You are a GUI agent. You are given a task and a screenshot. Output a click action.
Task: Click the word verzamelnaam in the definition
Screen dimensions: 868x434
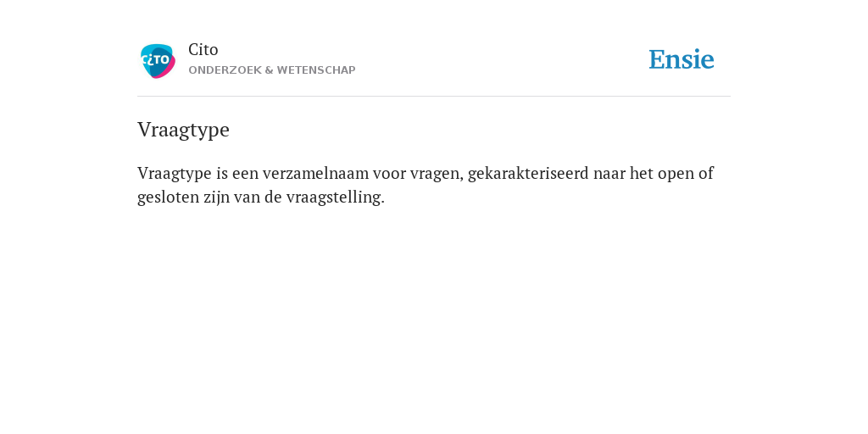point(315,173)
